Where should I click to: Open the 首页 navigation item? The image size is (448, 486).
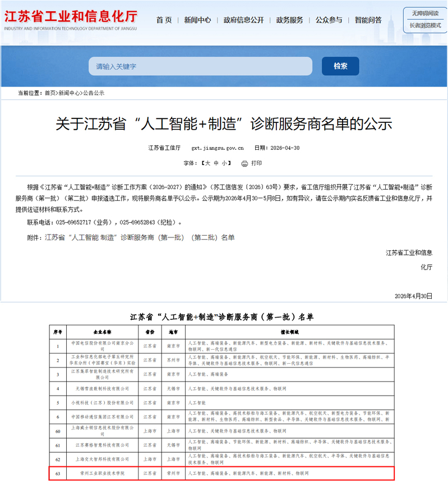point(164,20)
